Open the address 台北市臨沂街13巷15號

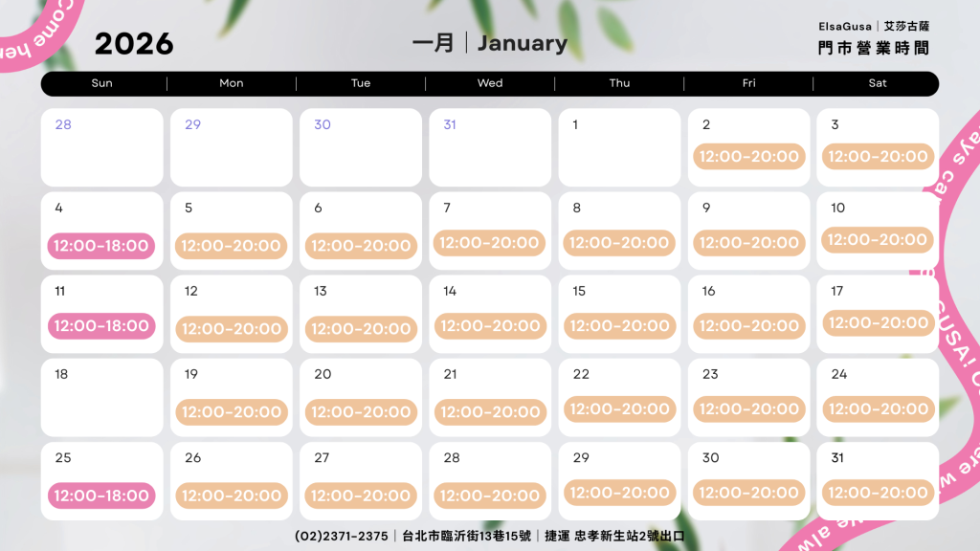[x=466, y=536]
